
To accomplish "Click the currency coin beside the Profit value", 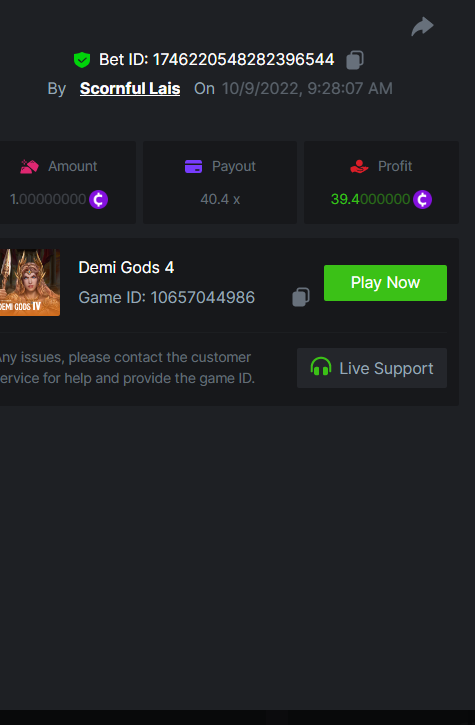I will coord(422,199).
